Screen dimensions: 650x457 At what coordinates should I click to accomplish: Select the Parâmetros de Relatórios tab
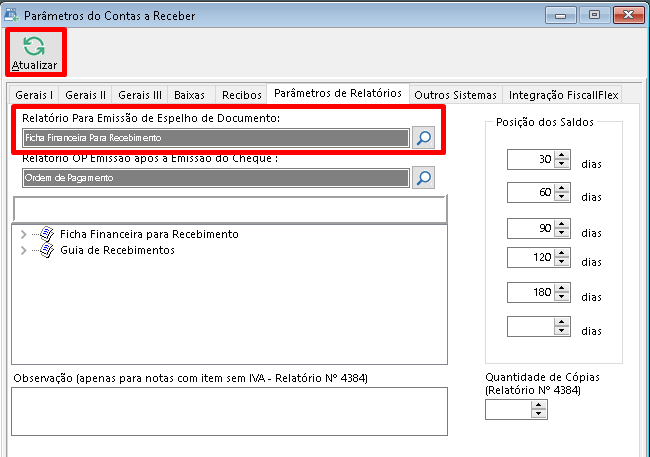pos(338,93)
